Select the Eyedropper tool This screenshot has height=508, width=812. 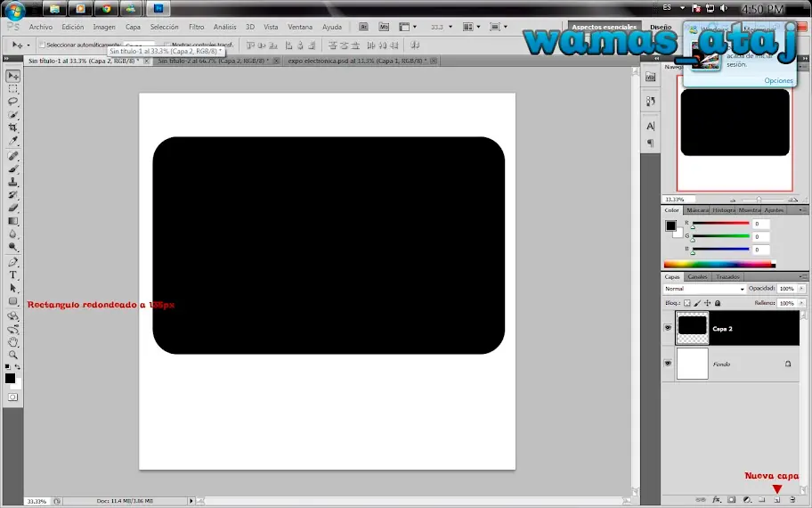(13, 141)
